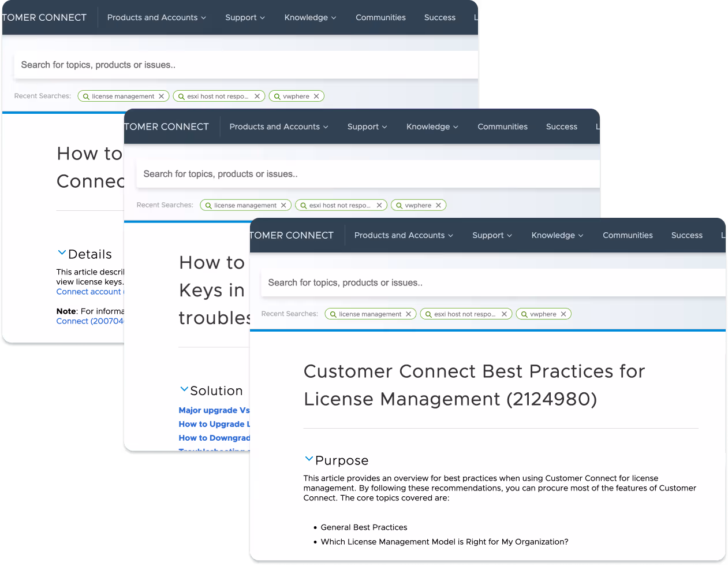This screenshot has height=565, width=728.
Task: Click search icon of 'vwphere' chip, front window
Action: 524,314
